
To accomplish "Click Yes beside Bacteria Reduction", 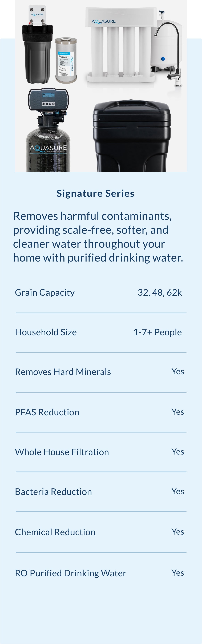I will [x=178, y=491].
